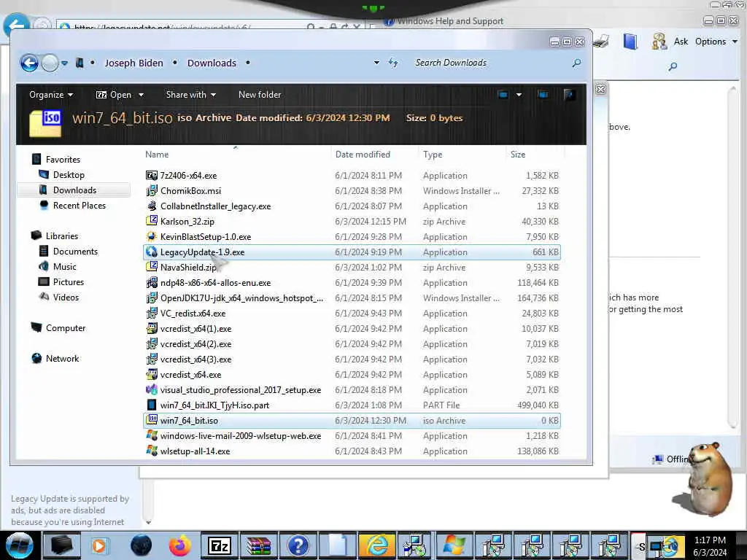The image size is (747, 560).
Task: Click the New folder button
Action: [x=260, y=95]
